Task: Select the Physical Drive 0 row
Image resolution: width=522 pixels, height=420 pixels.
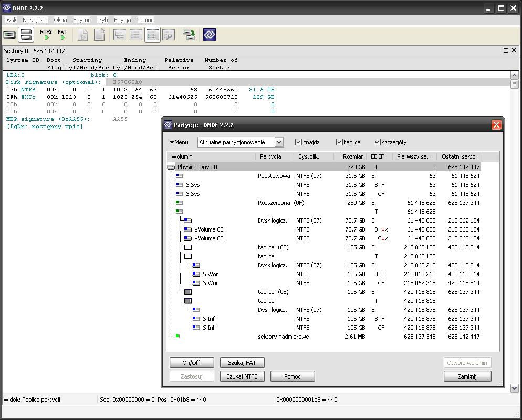Action: pyautogui.click(x=323, y=167)
